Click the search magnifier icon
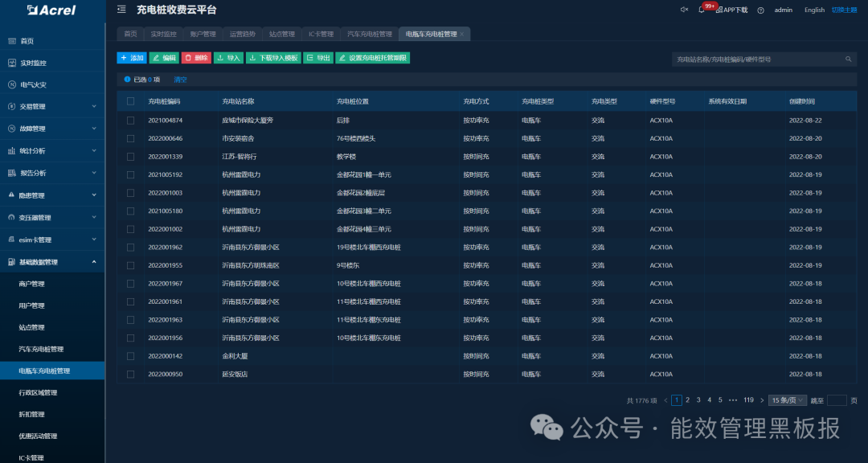 click(848, 59)
